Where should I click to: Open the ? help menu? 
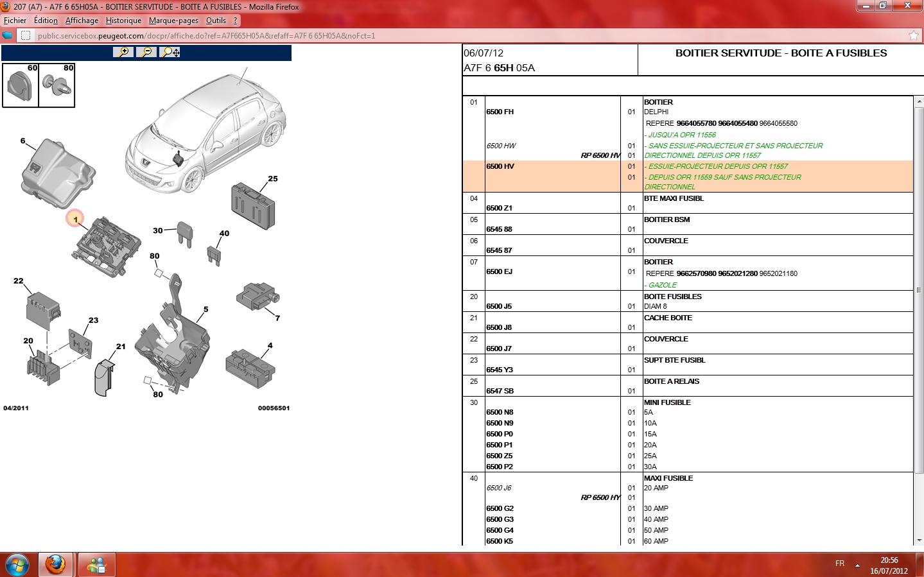point(235,21)
